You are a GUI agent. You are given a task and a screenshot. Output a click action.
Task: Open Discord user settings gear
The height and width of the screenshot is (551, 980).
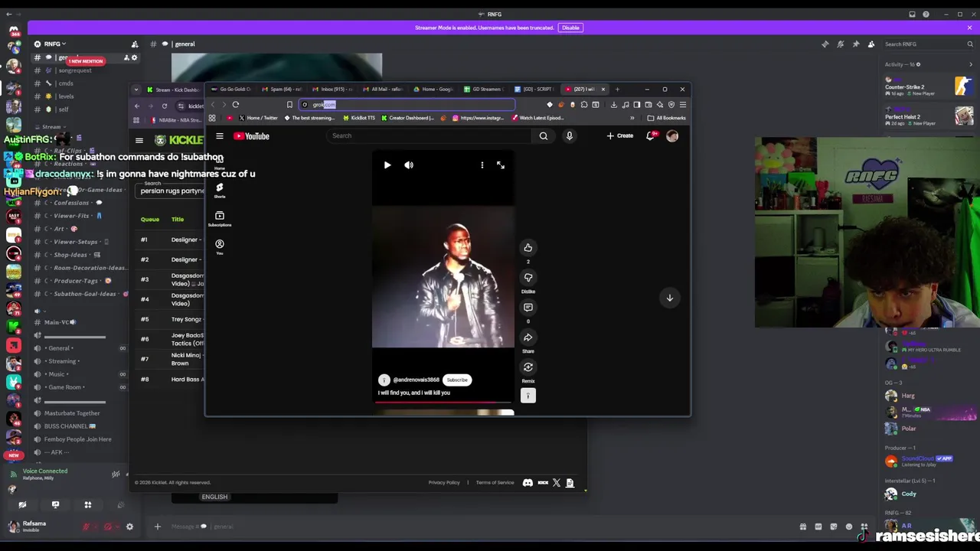(129, 527)
